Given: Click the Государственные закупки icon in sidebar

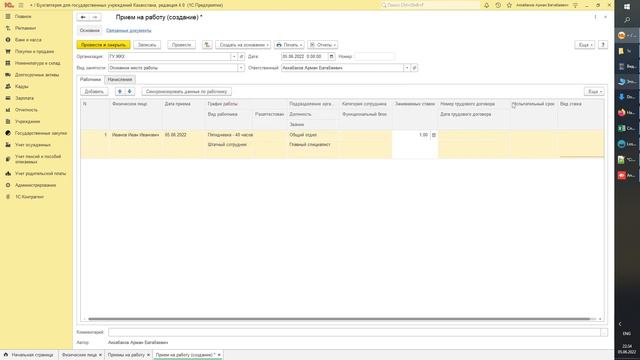Looking at the screenshot, I should coord(8,133).
